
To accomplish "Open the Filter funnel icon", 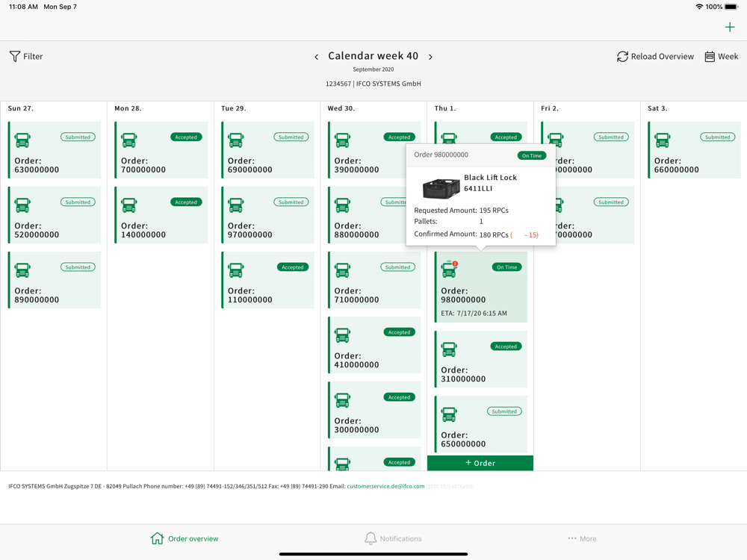I will (x=15, y=56).
